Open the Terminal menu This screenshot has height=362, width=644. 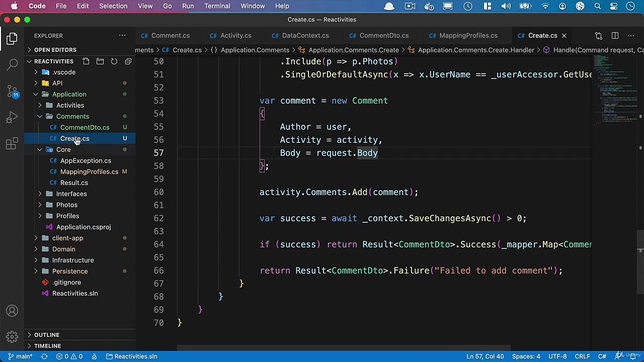pos(217,6)
